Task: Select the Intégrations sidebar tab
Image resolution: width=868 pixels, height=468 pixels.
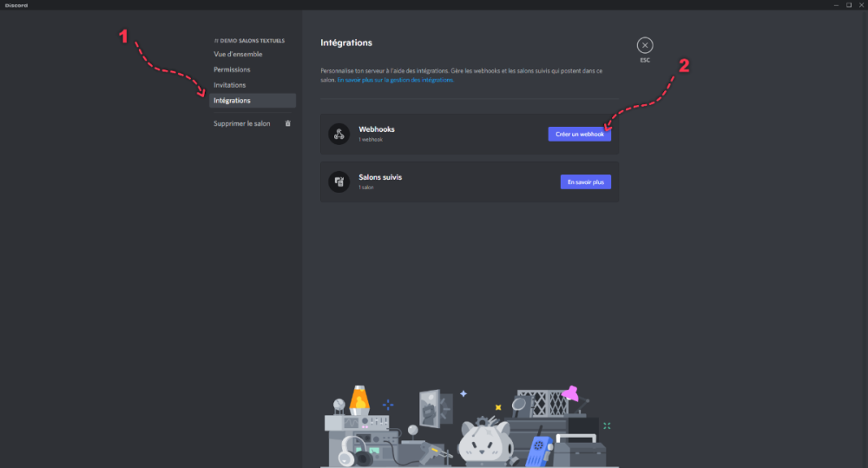Action: (x=233, y=101)
